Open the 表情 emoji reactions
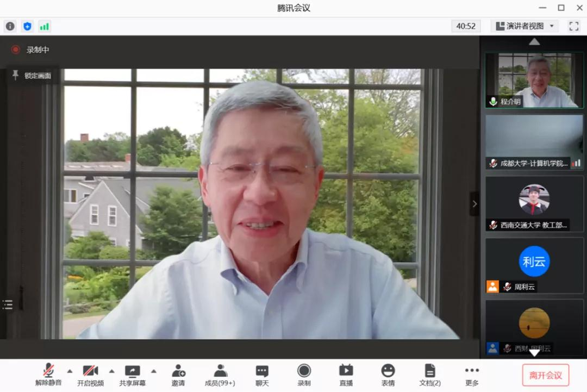 [x=388, y=375]
